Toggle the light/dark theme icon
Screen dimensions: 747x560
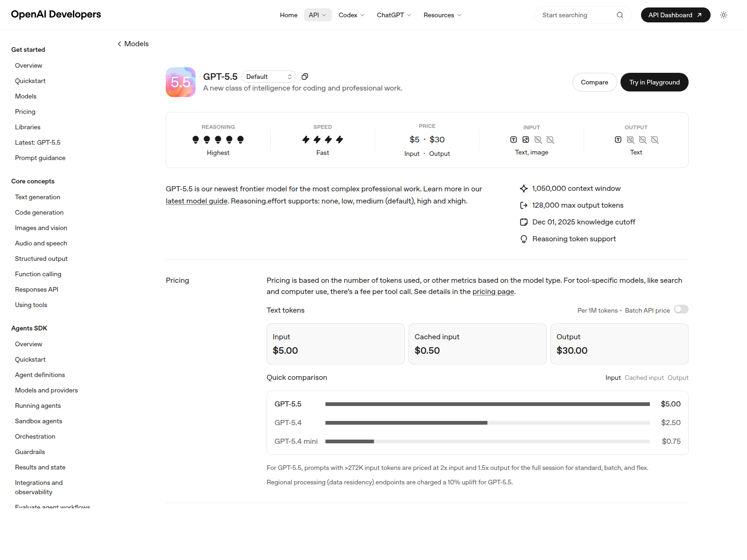[x=724, y=15]
